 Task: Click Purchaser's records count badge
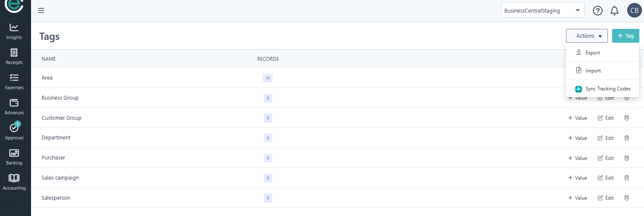[x=268, y=158]
